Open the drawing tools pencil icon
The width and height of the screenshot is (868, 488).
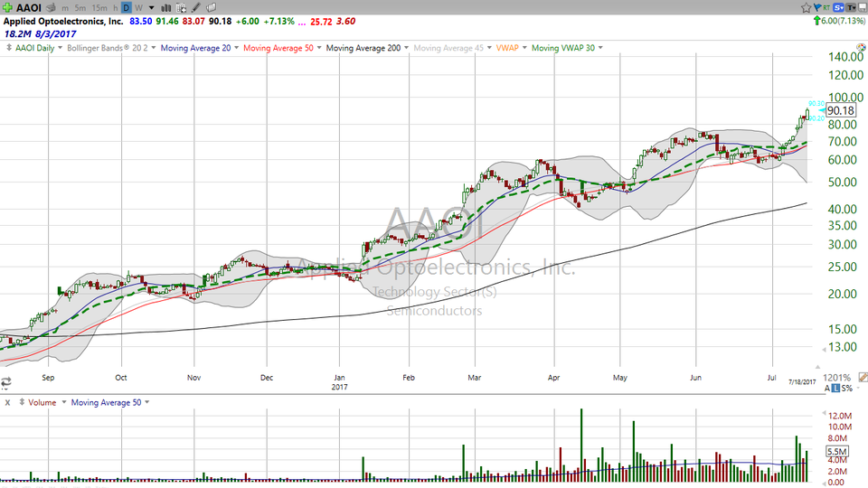tap(196, 8)
